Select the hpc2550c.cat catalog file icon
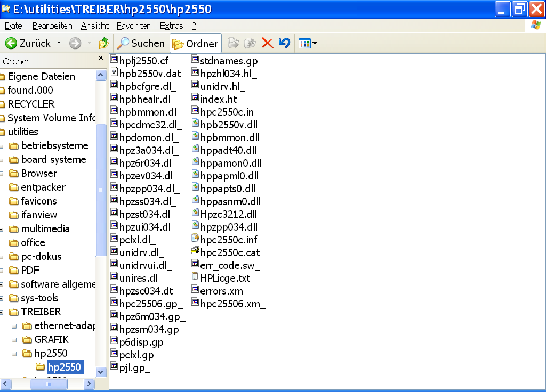The width and height of the screenshot is (546, 392). coord(195,251)
